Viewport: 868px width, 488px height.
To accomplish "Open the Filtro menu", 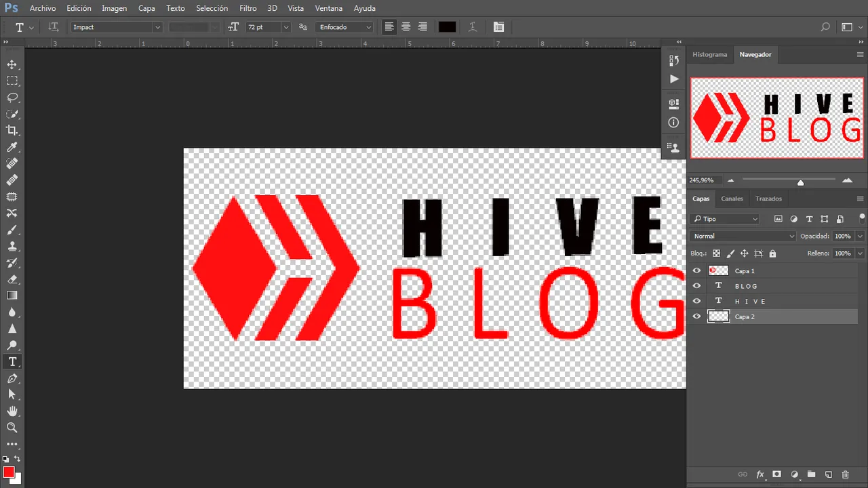I will (x=248, y=8).
